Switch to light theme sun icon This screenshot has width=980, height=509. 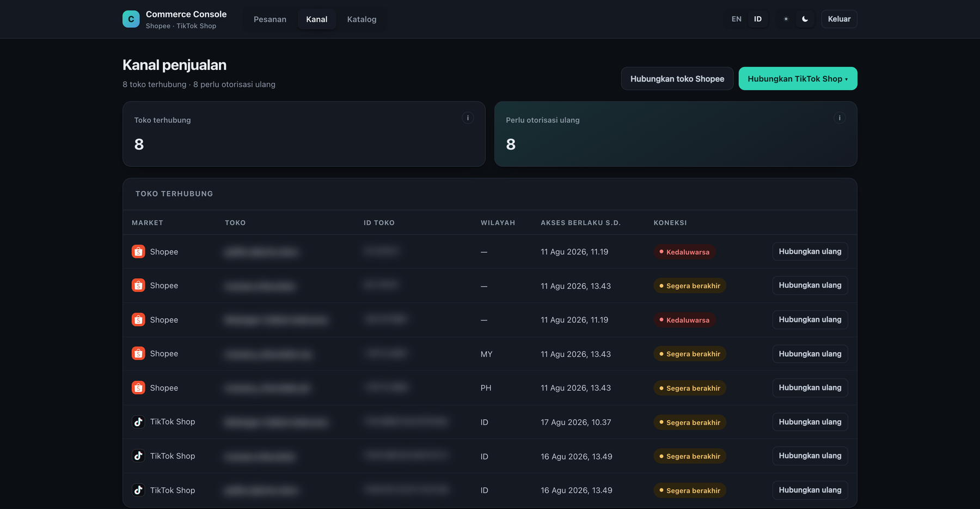(x=786, y=19)
